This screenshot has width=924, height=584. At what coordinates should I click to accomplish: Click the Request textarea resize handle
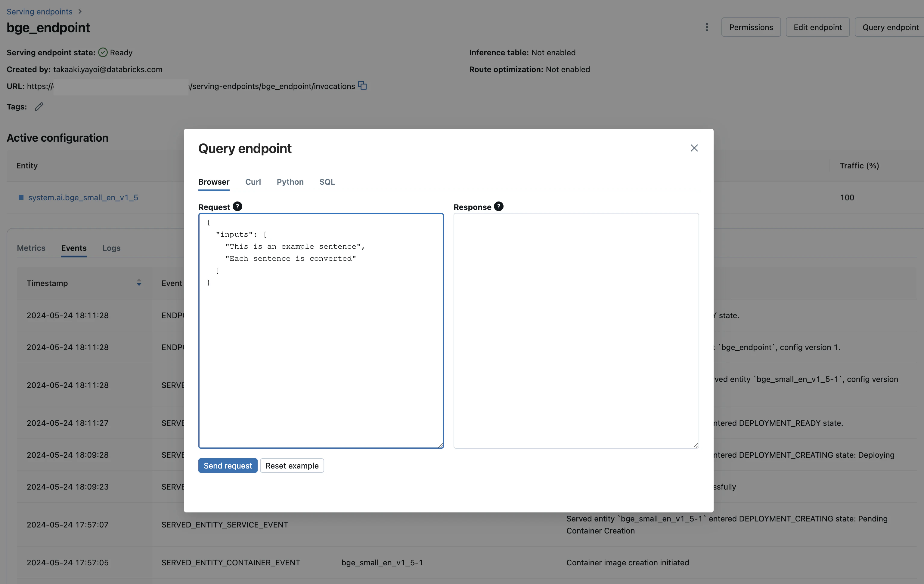[441, 445]
